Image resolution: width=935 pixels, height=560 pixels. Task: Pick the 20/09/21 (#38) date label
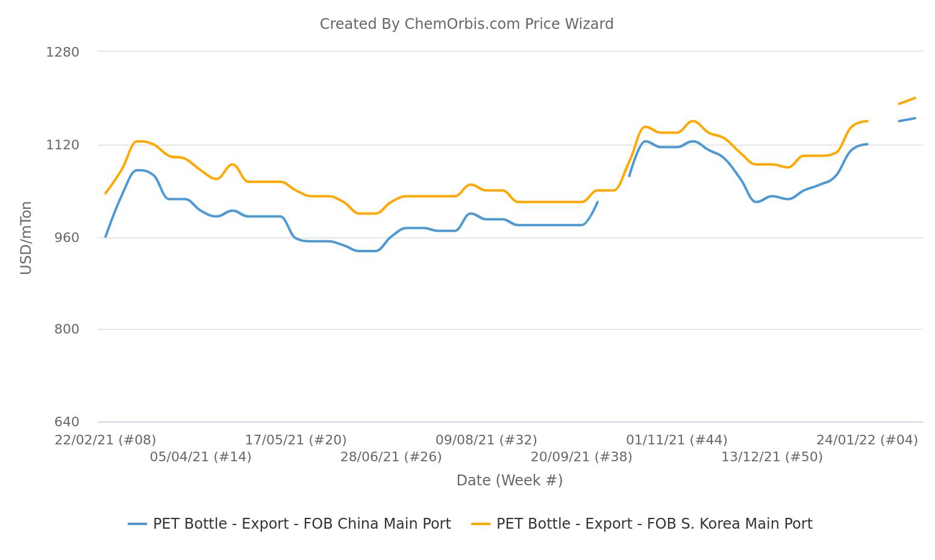point(581,457)
